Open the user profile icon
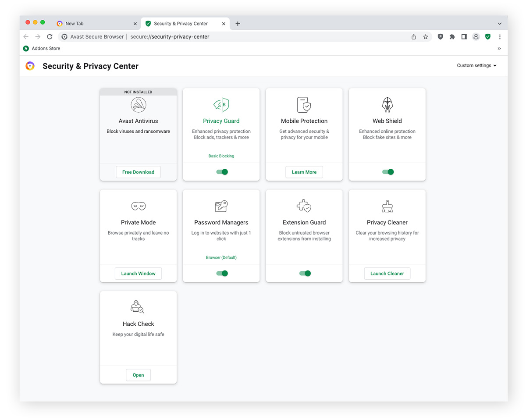 pos(476,37)
